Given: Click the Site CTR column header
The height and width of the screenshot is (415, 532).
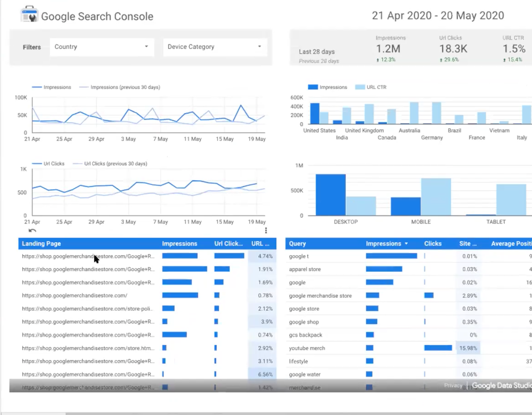Looking at the screenshot, I should [468, 244].
